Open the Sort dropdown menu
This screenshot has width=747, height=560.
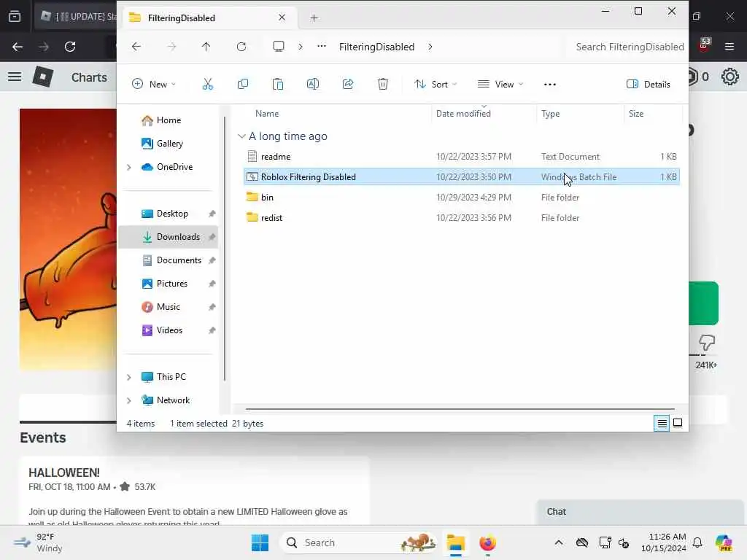point(436,85)
